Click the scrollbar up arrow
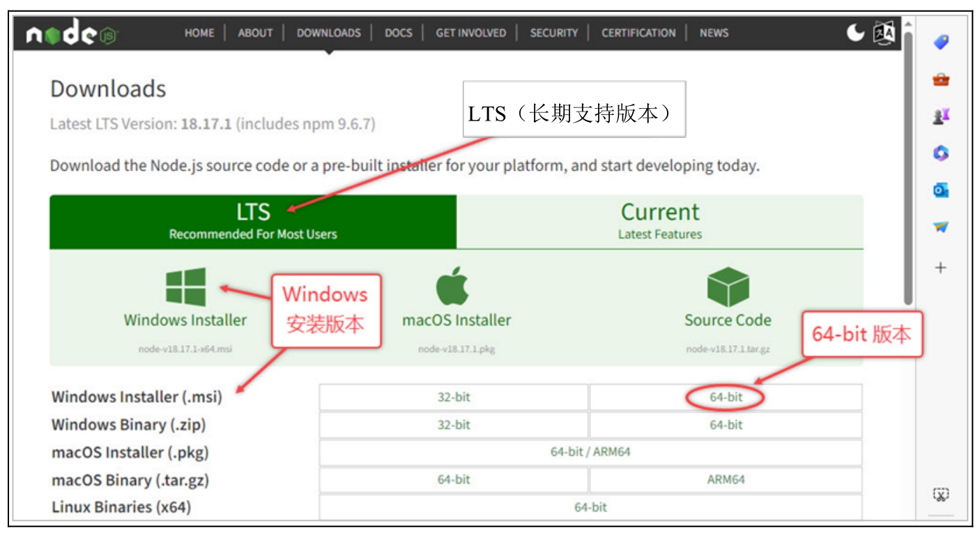980x536 pixels. tap(908, 25)
